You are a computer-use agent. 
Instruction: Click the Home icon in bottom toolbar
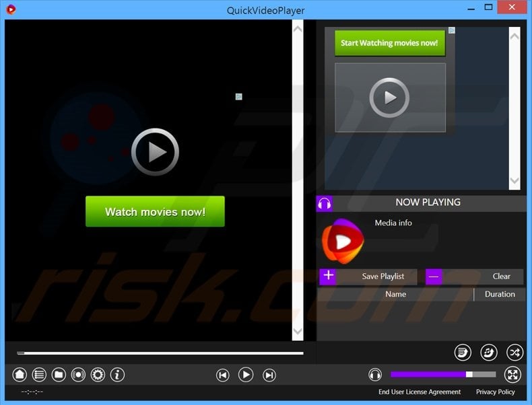click(x=20, y=375)
